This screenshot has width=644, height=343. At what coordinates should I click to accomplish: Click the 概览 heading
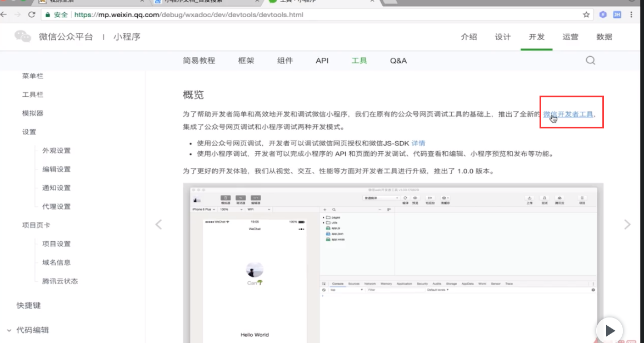[x=193, y=95]
